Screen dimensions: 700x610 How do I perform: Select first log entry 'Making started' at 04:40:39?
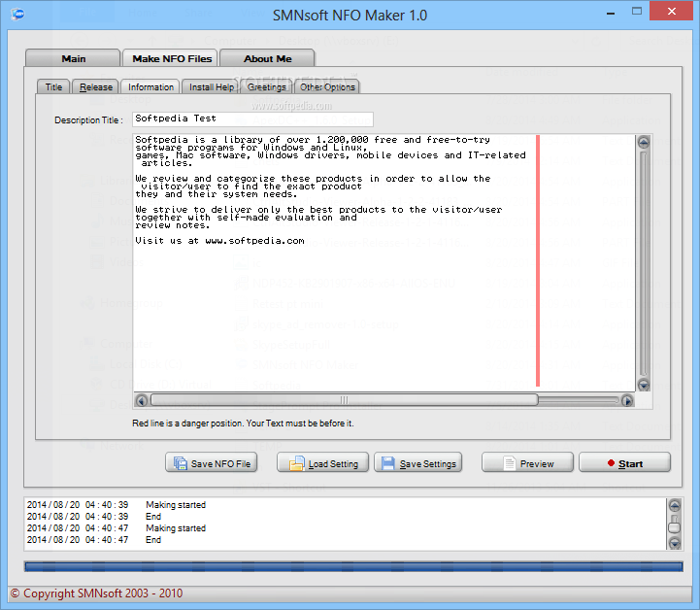(117, 505)
